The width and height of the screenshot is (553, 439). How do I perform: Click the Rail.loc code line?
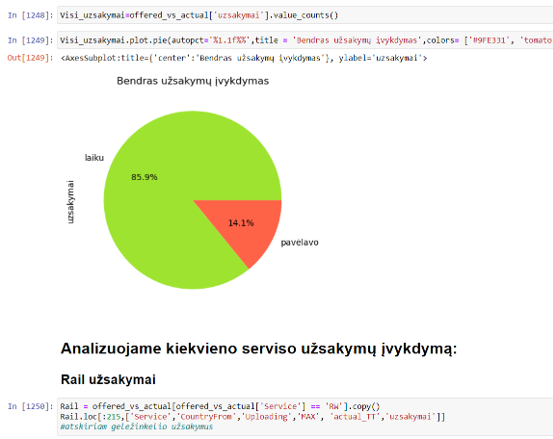tap(253, 417)
